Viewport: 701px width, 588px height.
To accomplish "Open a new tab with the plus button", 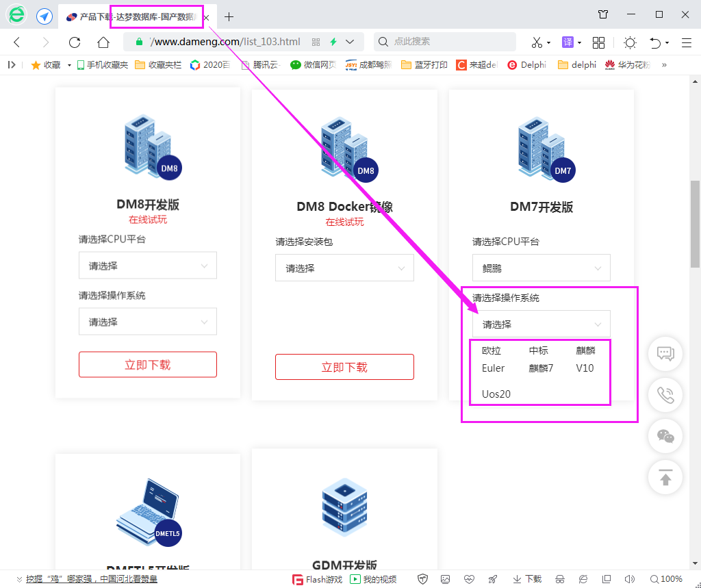I will click(229, 17).
